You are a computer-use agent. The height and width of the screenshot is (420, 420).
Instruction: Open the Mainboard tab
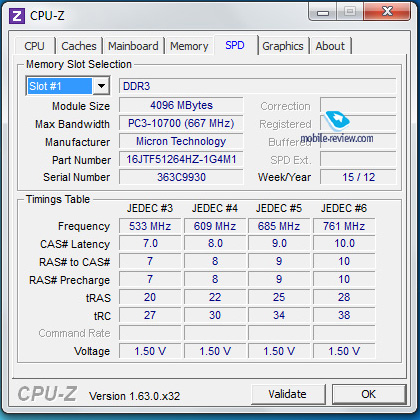pos(133,46)
